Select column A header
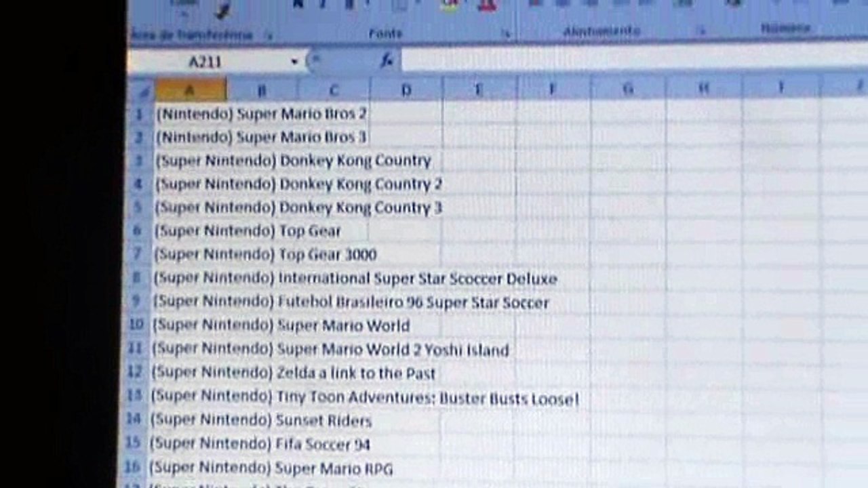 191,90
